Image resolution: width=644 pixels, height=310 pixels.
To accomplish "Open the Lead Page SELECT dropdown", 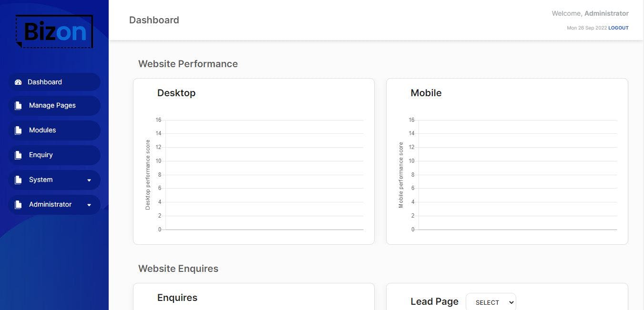I will click(491, 302).
